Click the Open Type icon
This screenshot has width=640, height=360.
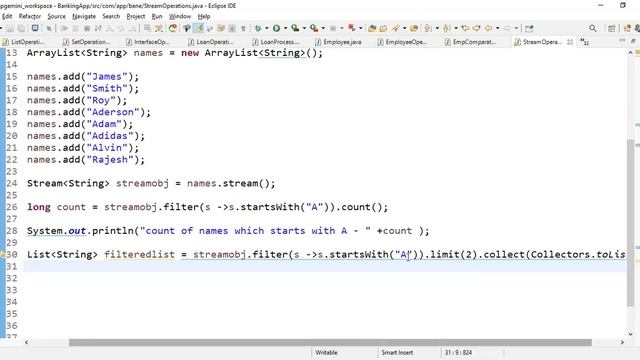(x=396, y=28)
